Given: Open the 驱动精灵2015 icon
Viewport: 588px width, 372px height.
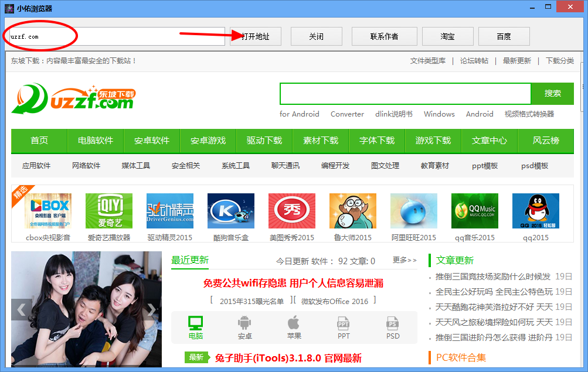Looking at the screenshot, I should coord(170,210).
